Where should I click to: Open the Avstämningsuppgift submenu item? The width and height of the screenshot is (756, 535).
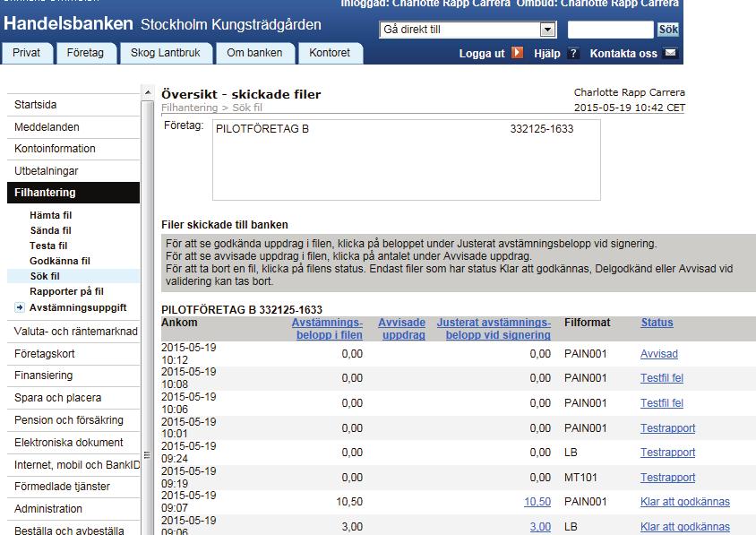78,307
